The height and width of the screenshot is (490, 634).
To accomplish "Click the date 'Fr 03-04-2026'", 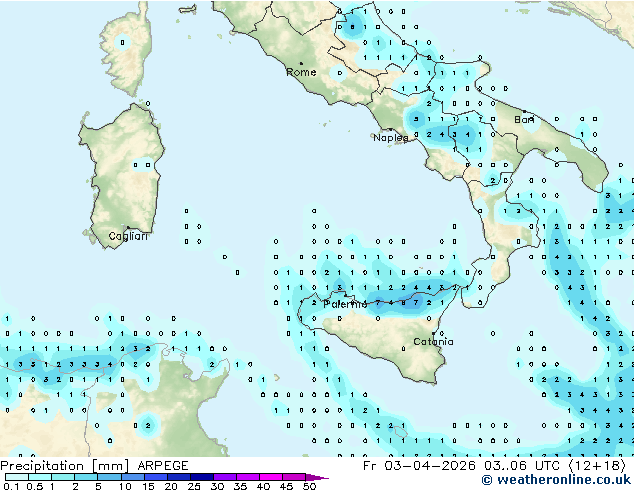I will coord(419,466).
